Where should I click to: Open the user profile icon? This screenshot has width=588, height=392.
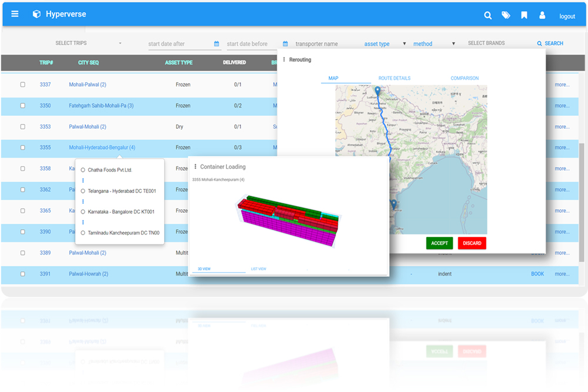pyautogui.click(x=542, y=16)
